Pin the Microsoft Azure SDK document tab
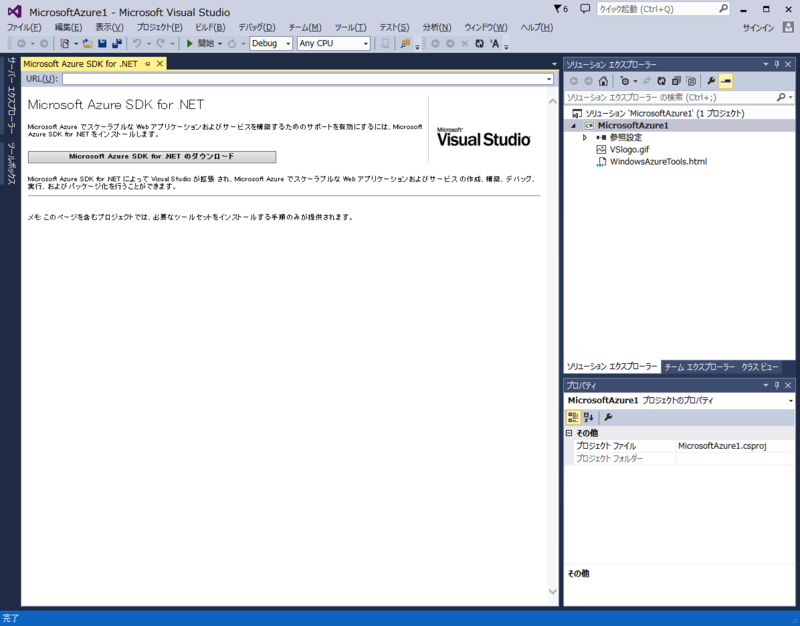The height and width of the screenshot is (626, 800). coord(147,64)
